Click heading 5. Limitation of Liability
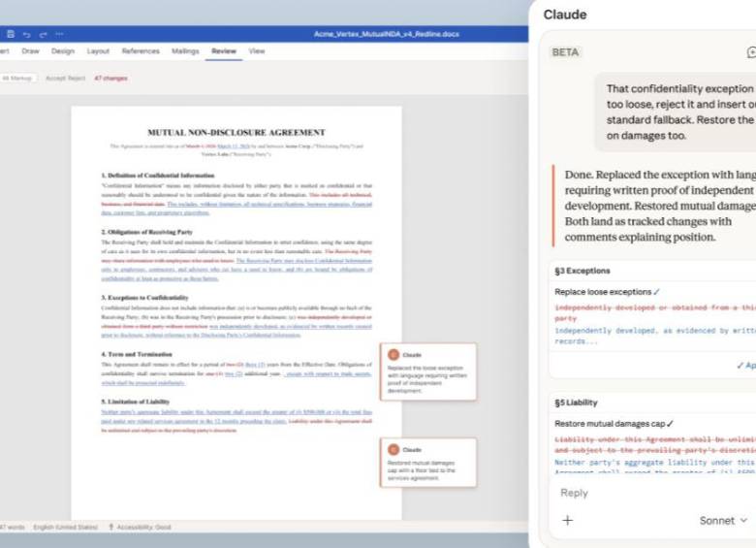This screenshot has width=756, height=548. click(135, 402)
